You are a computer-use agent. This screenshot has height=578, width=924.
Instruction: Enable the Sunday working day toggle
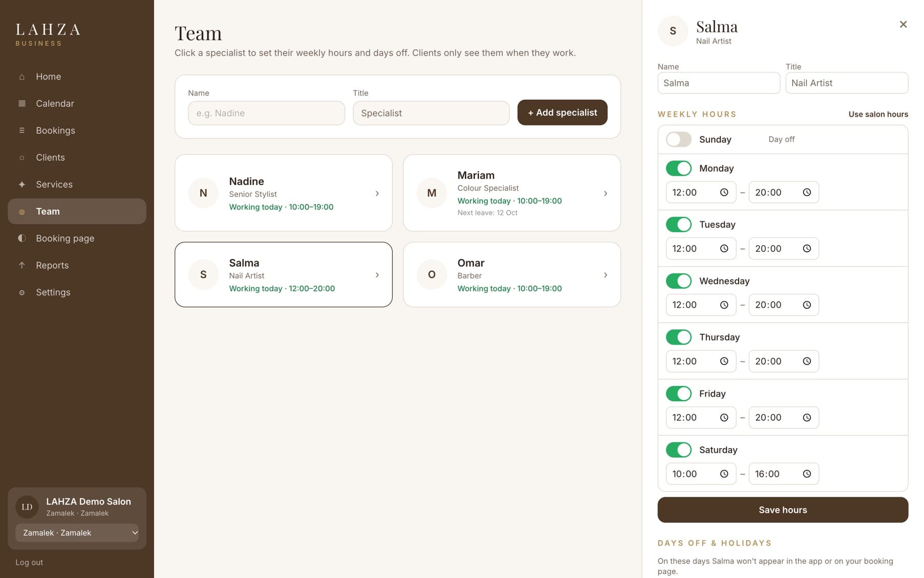point(679,139)
